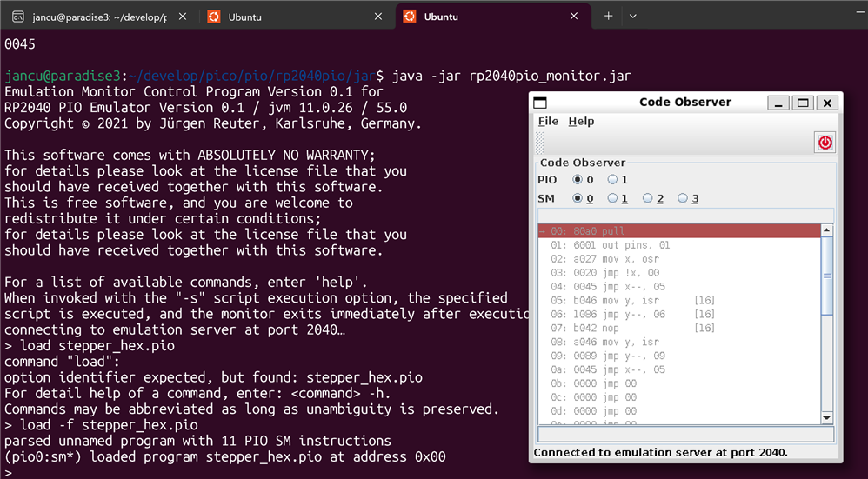Click the Code Observer window menu icon
The image size is (868, 479).
click(540, 103)
